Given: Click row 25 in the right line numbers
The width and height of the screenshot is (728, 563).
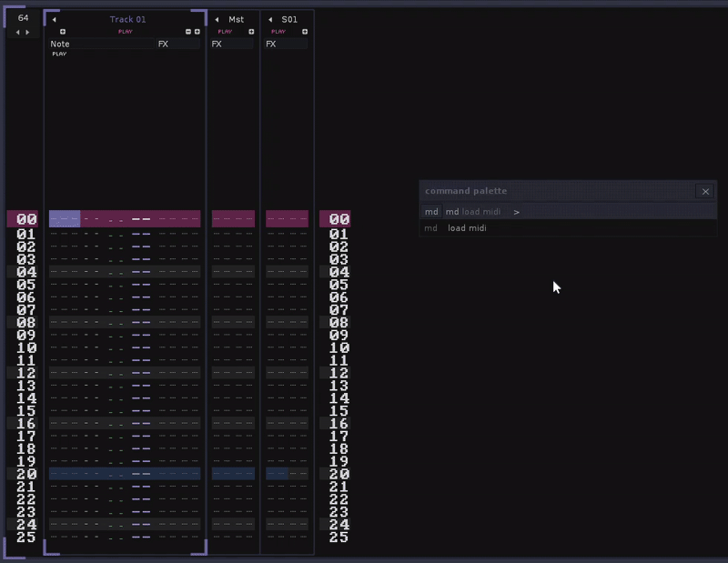Looking at the screenshot, I should (339, 537).
